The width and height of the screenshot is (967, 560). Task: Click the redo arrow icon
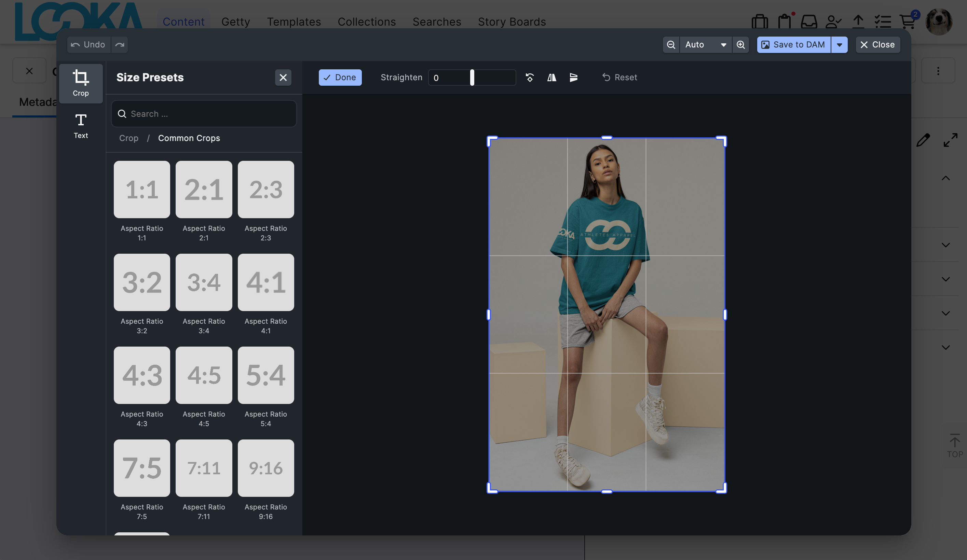(x=120, y=45)
